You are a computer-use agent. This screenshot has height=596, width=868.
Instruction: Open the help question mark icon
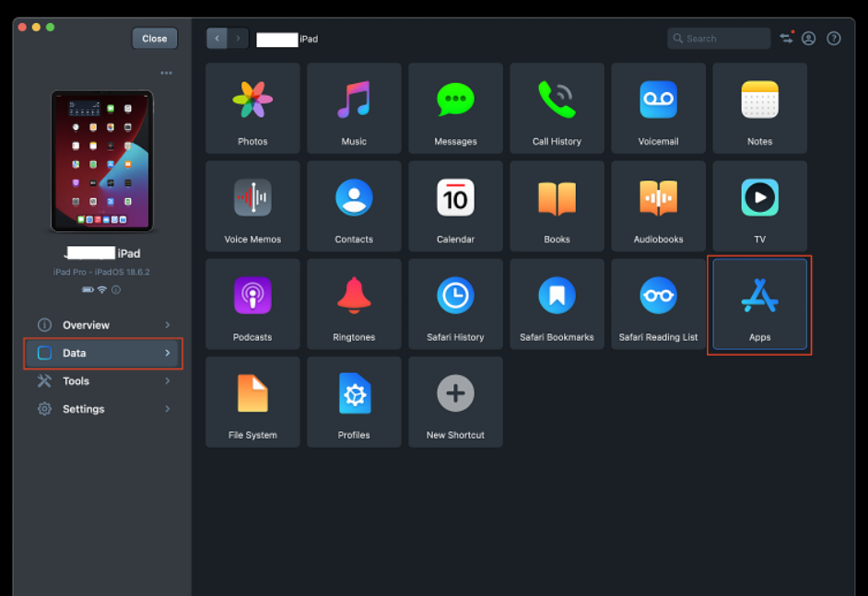[x=833, y=38]
